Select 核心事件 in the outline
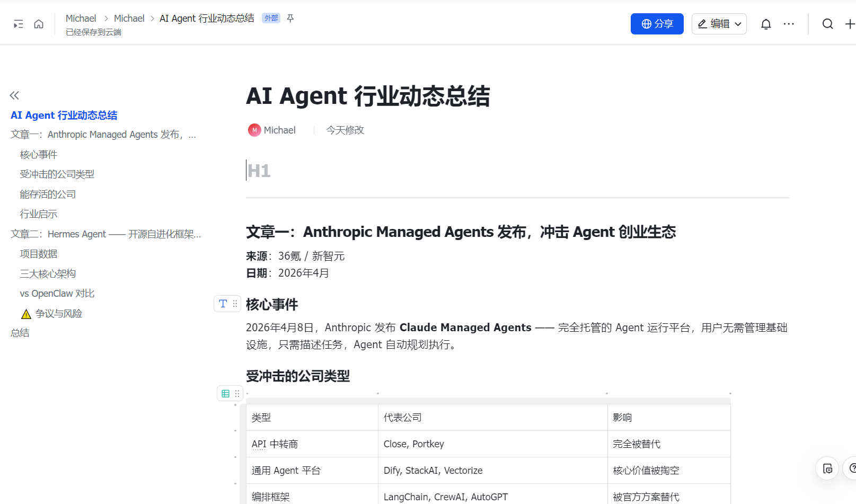Viewport: 856px width, 504px height. click(39, 155)
